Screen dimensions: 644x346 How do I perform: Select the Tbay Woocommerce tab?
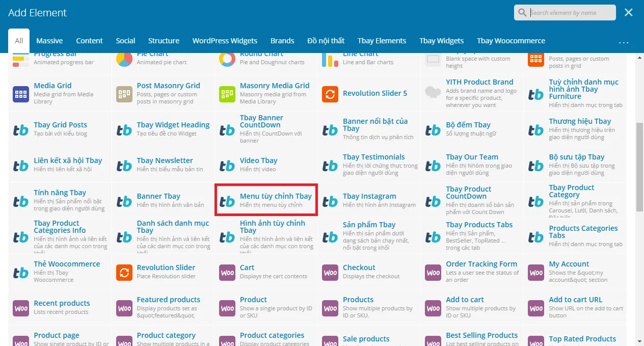(x=511, y=41)
